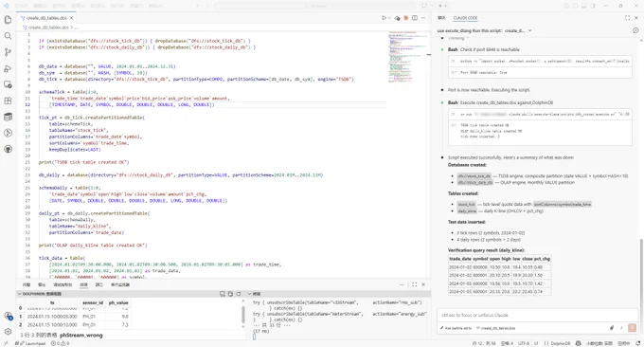The image size is (644, 347).
Task: Select the active fourth tab in bottom panel
Action: (x=83, y=284)
